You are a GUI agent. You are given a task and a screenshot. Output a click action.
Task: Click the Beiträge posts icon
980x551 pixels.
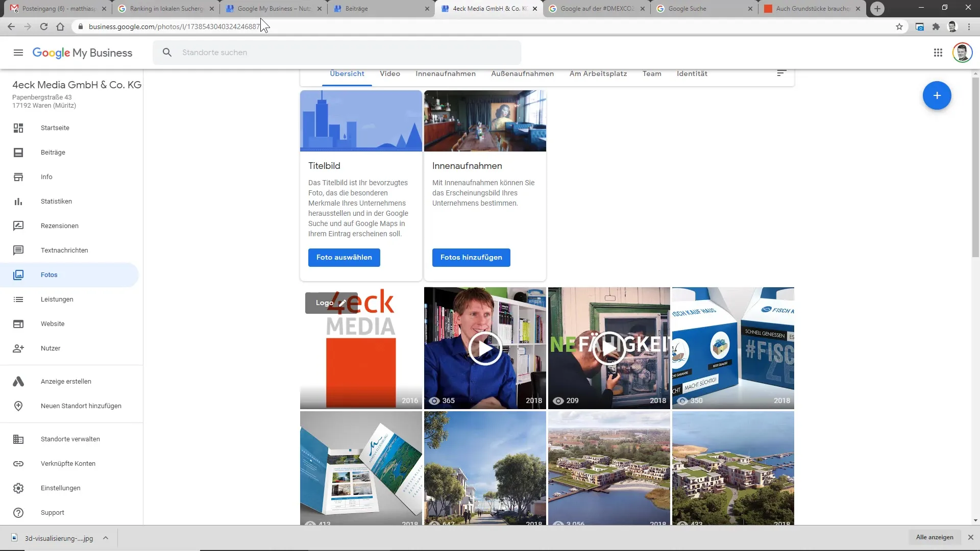[18, 153]
